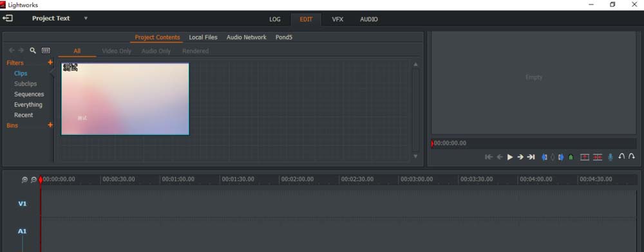Click the Redo arrow icon
Screen dimensions: 644x252
pyautogui.click(x=632, y=156)
